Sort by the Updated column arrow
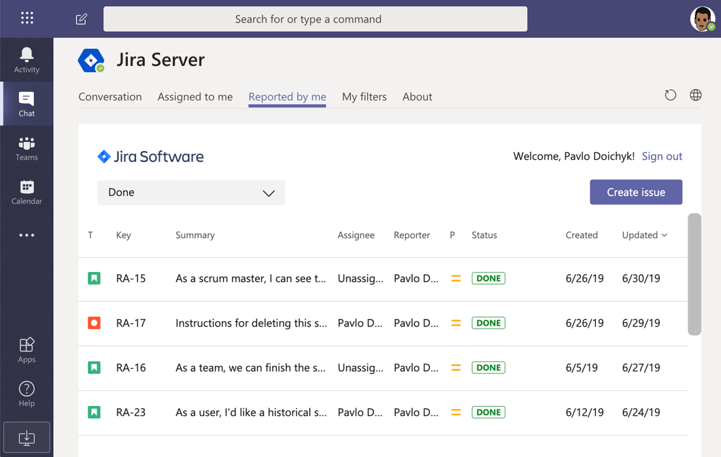Image resolution: width=721 pixels, height=457 pixels. [665, 235]
